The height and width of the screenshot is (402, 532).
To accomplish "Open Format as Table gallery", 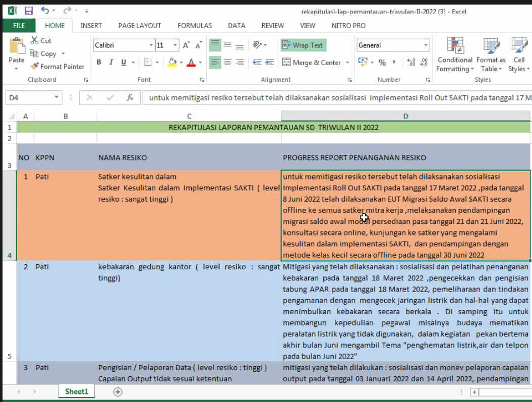I will pyautogui.click(x=491, y=54).
